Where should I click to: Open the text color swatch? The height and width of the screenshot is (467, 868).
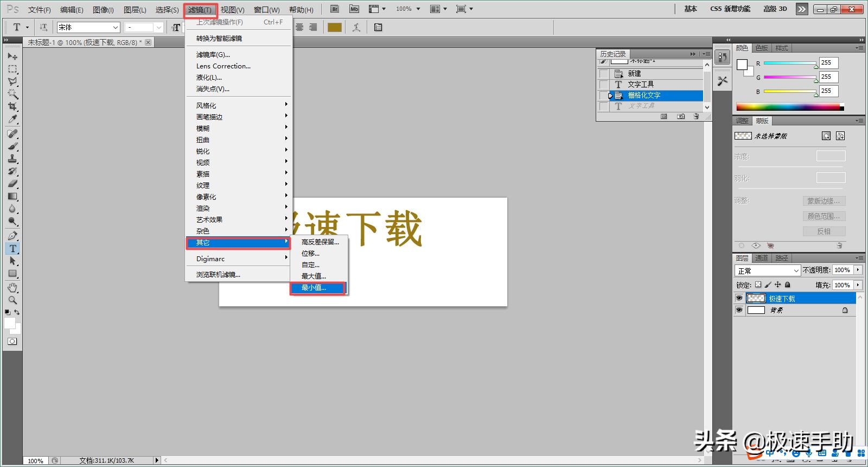point(335,27)
